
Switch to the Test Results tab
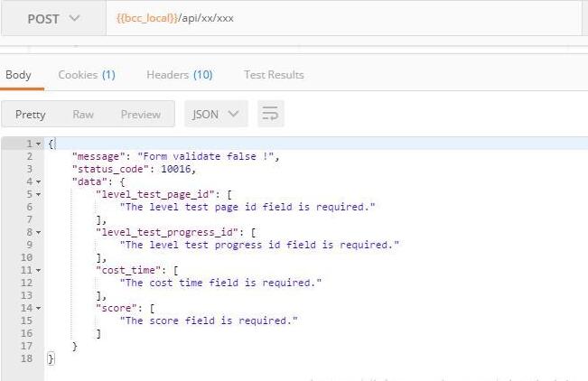[274, 75]
